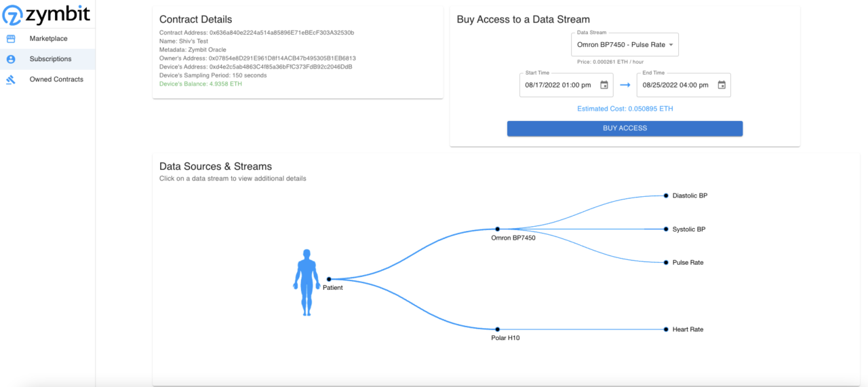Click the Price 0.000261 ETH / hour text

(x=610, y=62)
